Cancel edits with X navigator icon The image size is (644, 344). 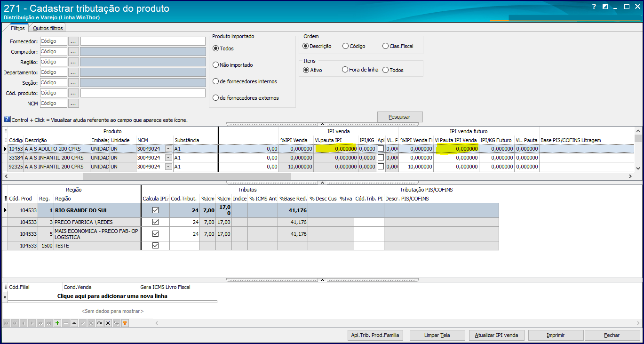(91, 323)
